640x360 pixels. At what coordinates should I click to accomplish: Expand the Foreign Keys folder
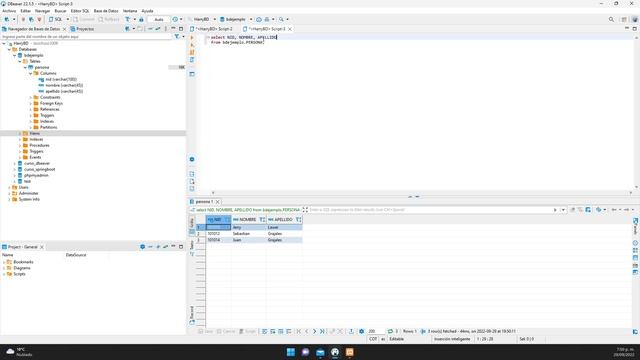(31, 103)
